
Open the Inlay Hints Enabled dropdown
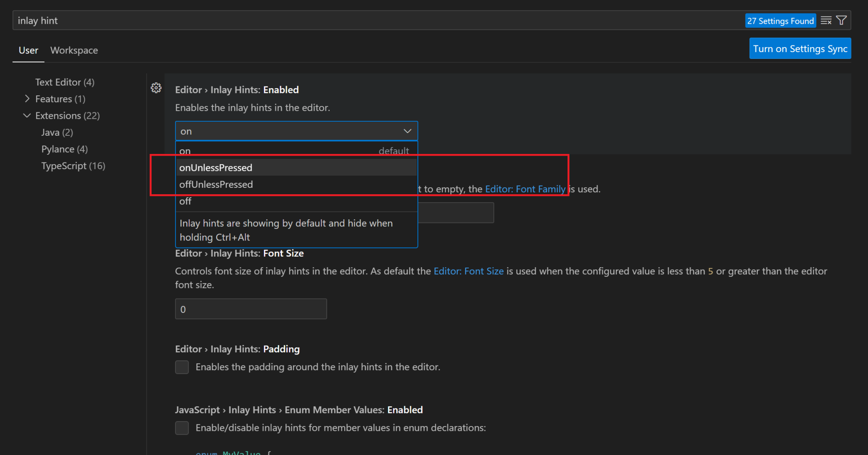406,131
